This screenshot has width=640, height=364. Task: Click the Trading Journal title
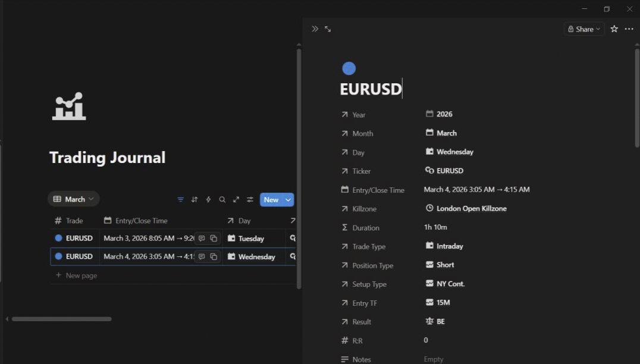[x=107, y=158]
